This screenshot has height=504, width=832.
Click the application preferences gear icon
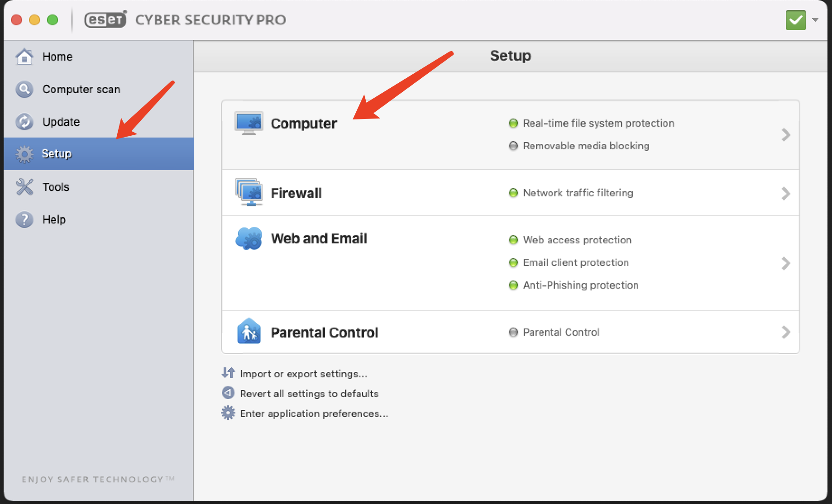click(x=228, y=413)
